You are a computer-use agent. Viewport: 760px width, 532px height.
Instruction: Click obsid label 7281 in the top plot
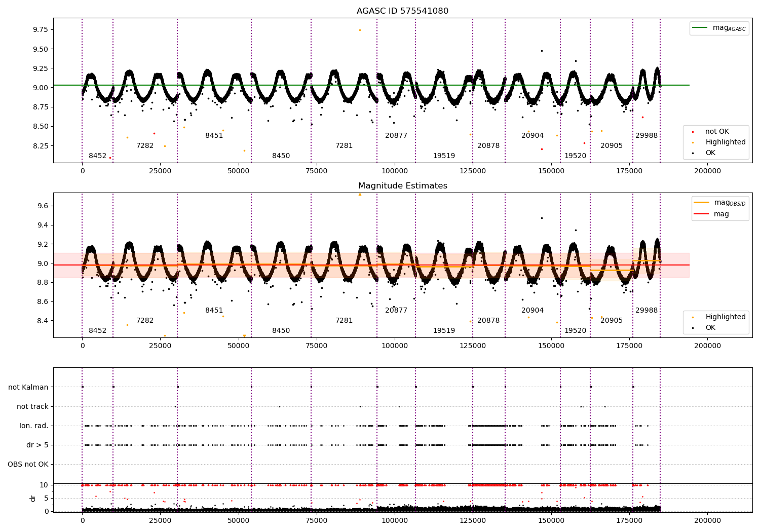click(344, 146)
